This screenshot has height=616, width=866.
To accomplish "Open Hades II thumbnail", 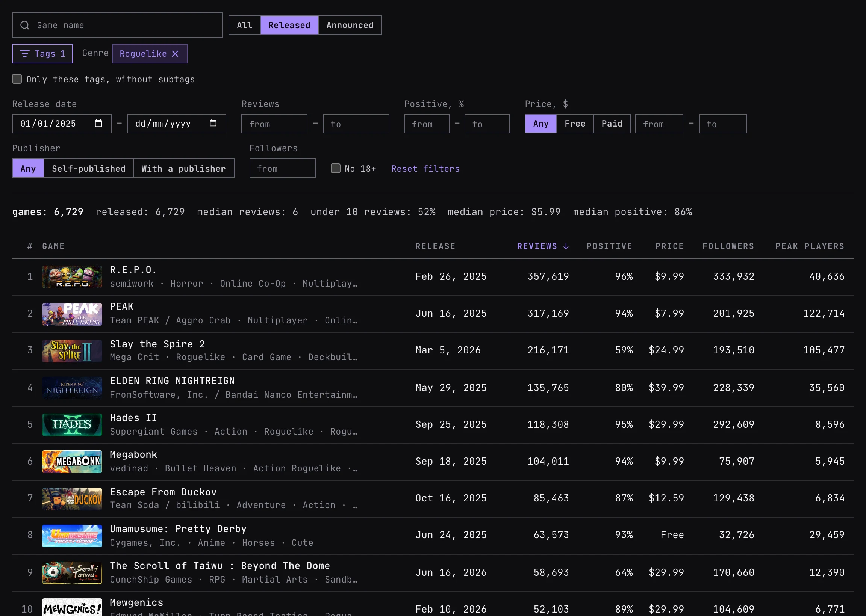I will click(72, 424).
